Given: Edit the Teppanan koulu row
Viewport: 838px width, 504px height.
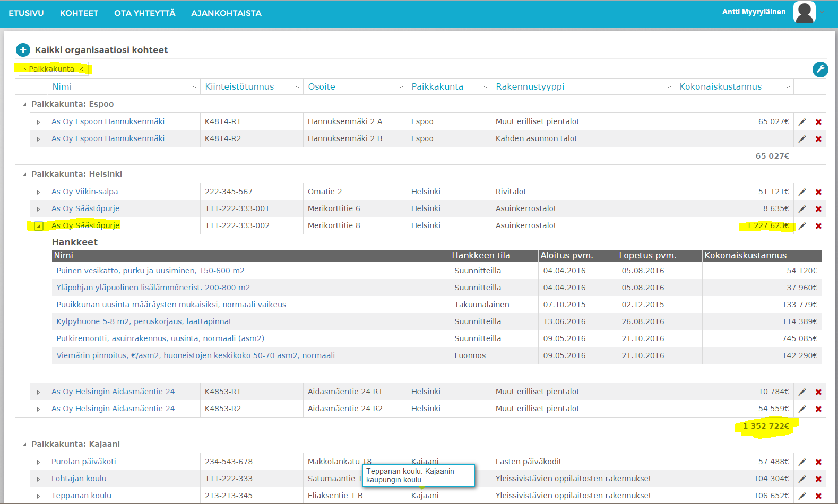Looking at the screenshot, I should tap(802, 496).
